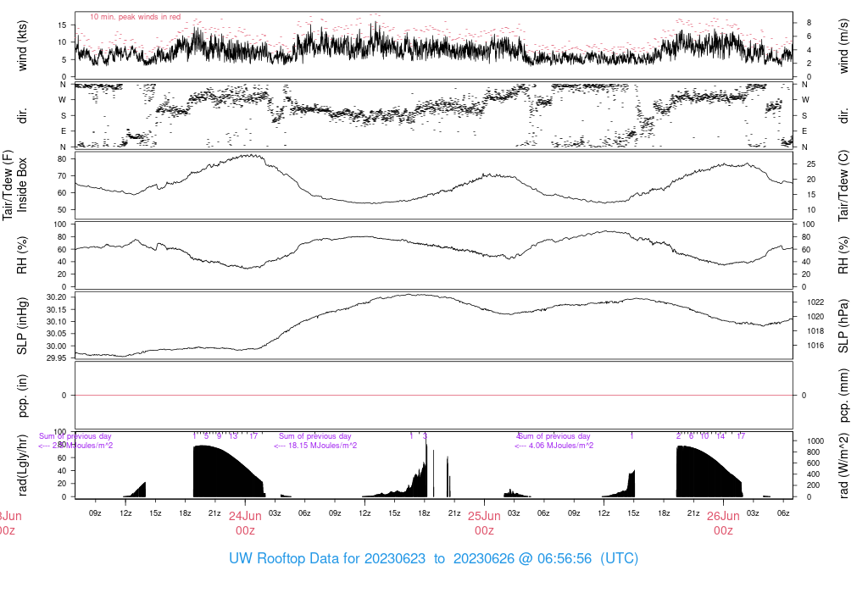Click the 'pcp. (in)' axis label

[22, 396]
